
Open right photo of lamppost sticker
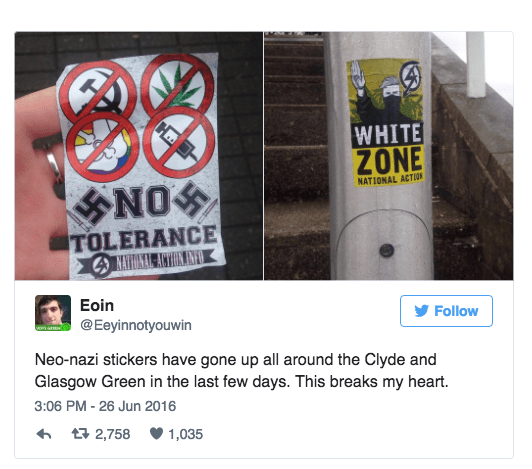point(389,156)
